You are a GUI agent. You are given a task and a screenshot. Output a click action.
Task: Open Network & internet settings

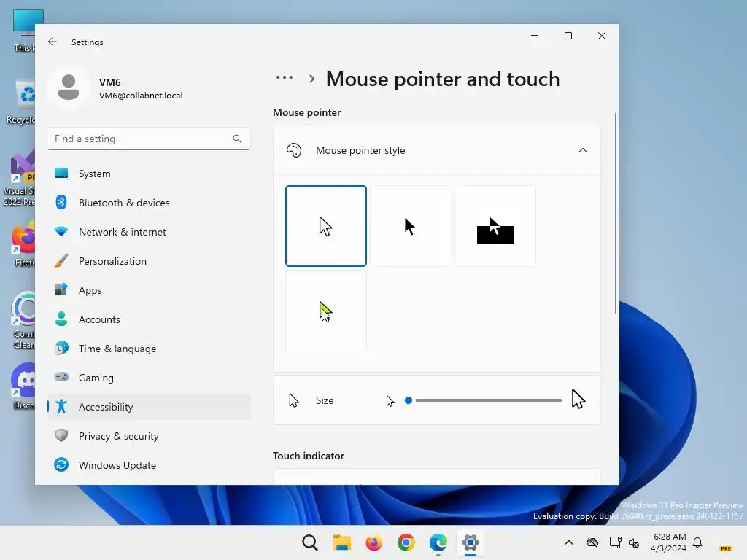click(149, 232)
